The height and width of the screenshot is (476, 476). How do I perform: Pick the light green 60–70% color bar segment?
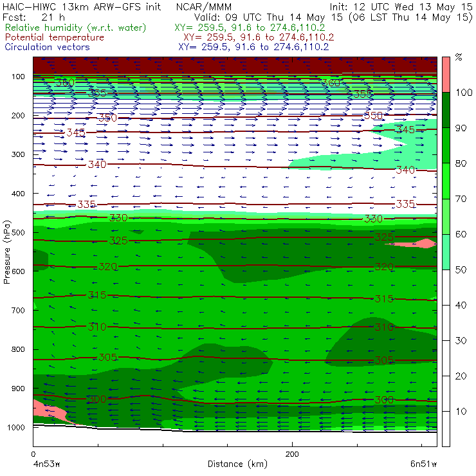click(x=446, y=216)
